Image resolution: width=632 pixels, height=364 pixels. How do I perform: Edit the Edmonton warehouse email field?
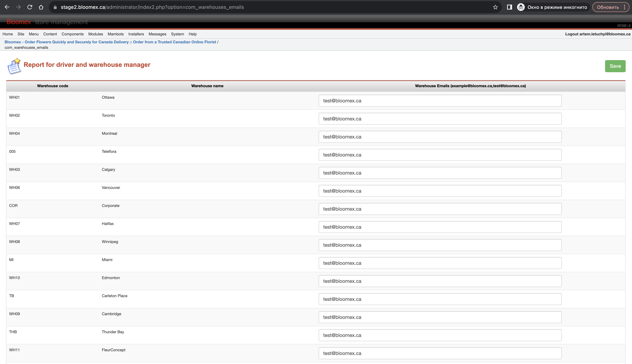click(440, 281)
